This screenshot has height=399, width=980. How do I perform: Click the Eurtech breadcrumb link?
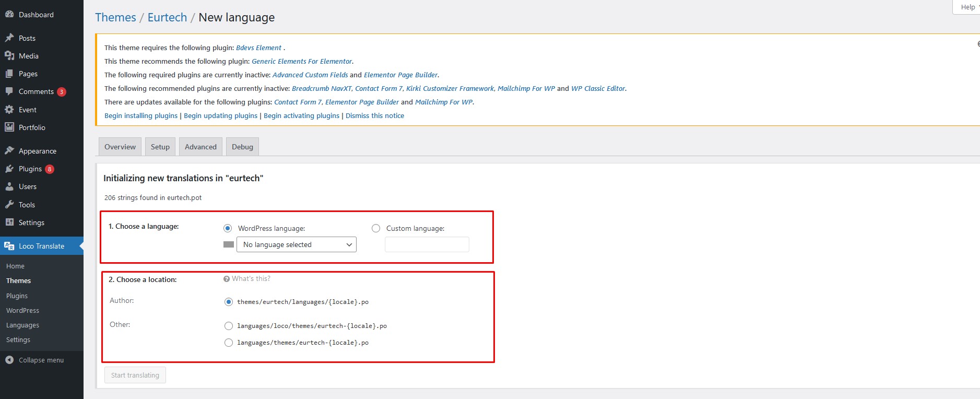pyautogui.click(x=167, y=17)
